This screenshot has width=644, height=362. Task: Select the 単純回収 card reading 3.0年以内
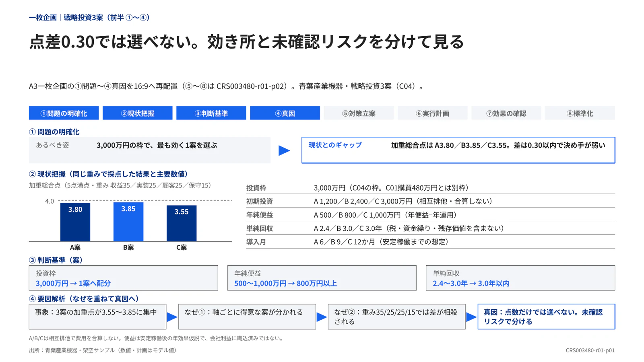(520, 278)
